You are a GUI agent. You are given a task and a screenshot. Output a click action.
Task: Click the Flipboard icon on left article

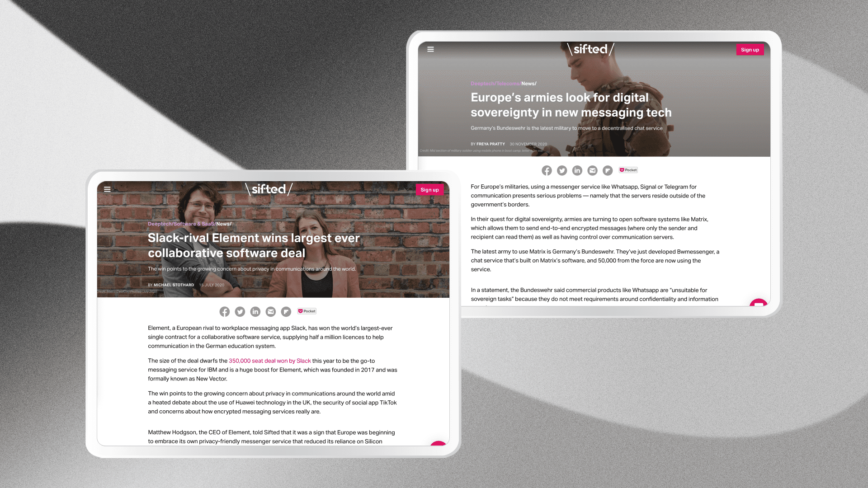tap(286, 310)
